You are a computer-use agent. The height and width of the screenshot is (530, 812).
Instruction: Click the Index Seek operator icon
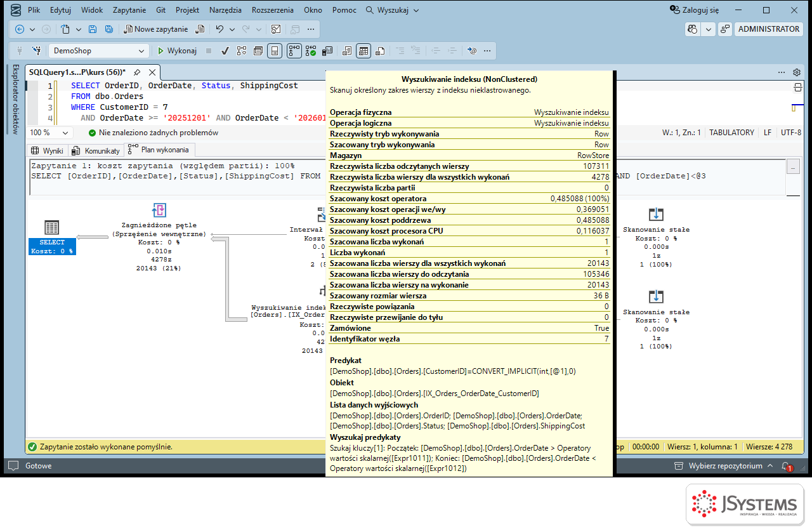(323, 289)
